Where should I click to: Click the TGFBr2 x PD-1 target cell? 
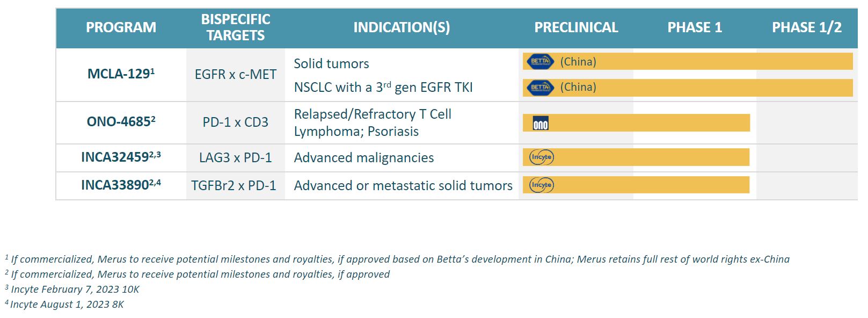click(x=234, y=185)
